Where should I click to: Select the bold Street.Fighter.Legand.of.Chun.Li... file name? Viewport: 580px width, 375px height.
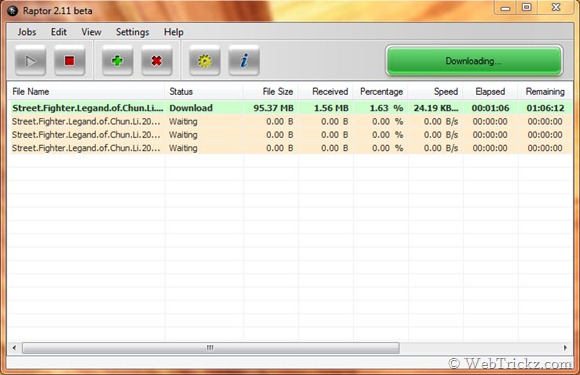(88, 108)
